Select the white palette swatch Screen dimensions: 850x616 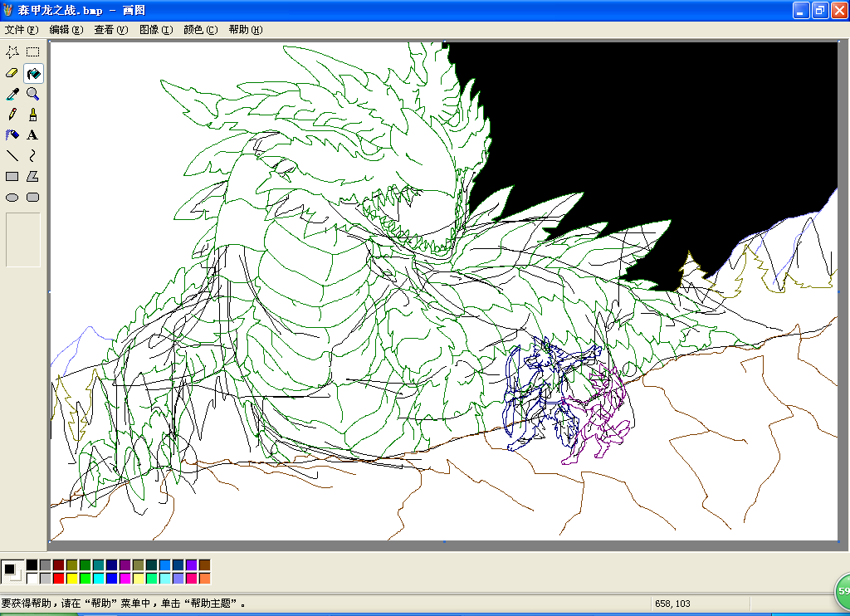click(32, 579)
